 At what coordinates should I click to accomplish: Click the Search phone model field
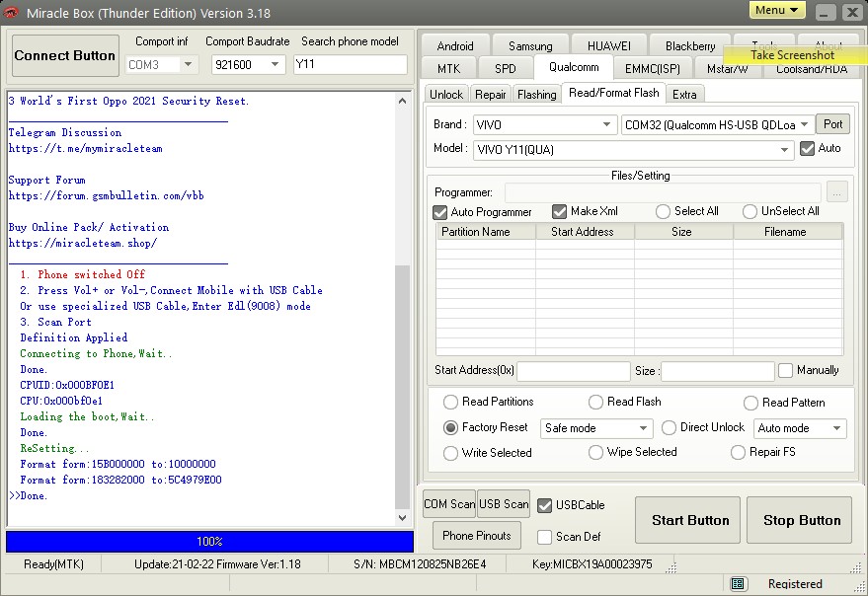click(x=350, y=64)
